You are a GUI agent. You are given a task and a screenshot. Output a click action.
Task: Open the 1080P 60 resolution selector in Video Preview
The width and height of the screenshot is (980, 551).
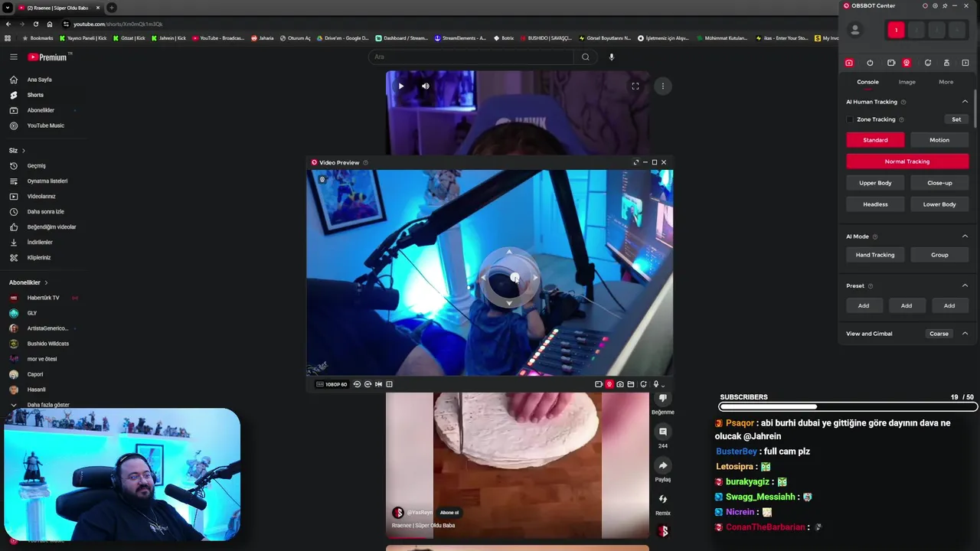tap(332, 384)
